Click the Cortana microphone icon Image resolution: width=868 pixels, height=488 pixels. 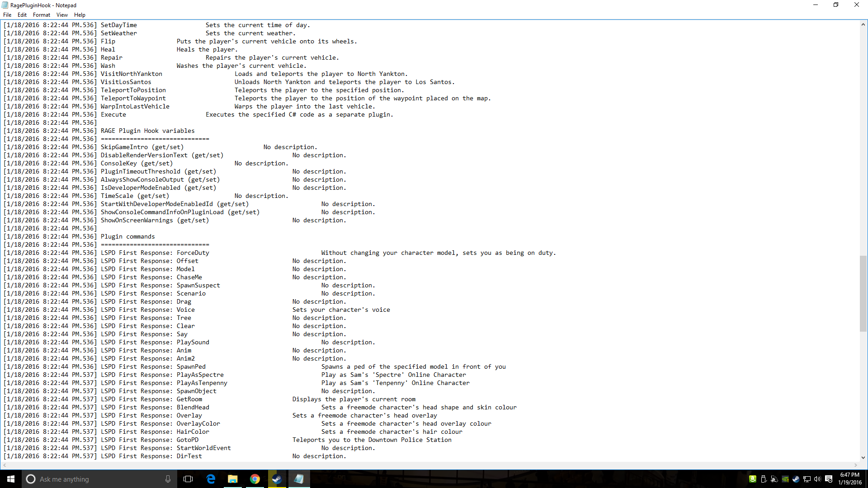tap(168, 479)
